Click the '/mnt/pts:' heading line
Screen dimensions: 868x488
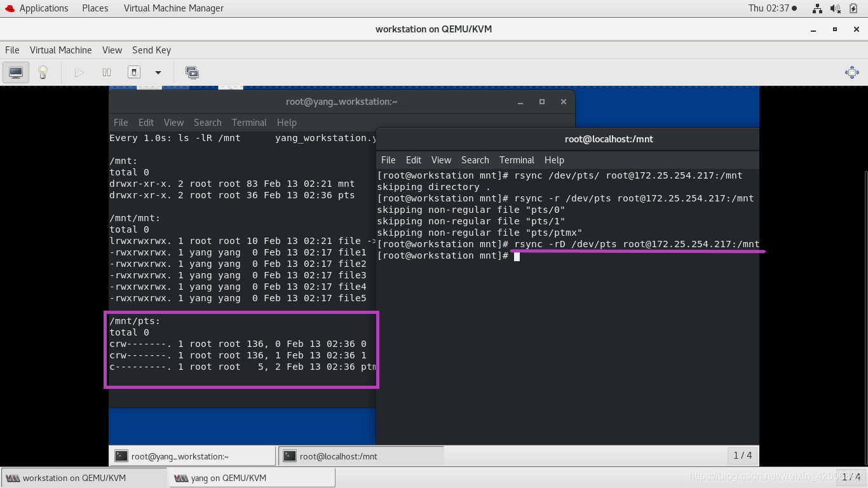(x=135, y=321)
